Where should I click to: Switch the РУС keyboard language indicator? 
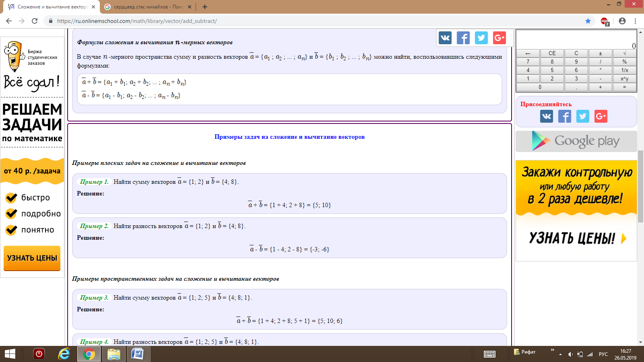point(603,354)
